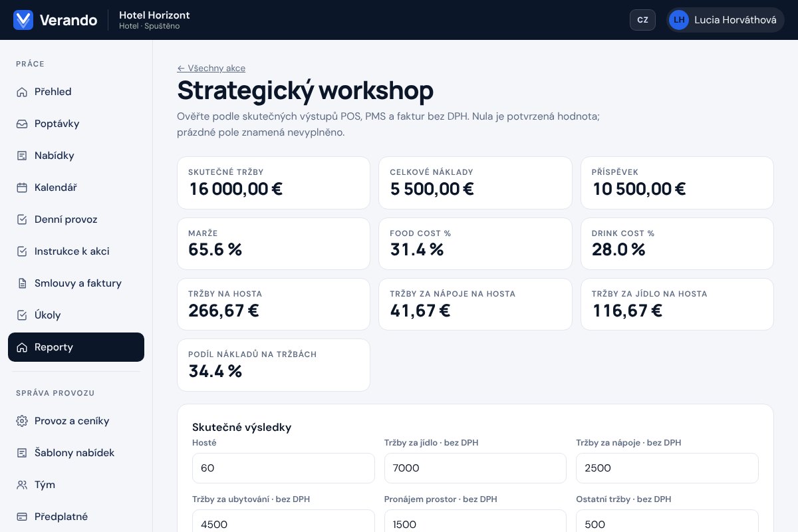Click the Šablony nabídek template icon
798x532 pixels.
(x=22, y=453)
